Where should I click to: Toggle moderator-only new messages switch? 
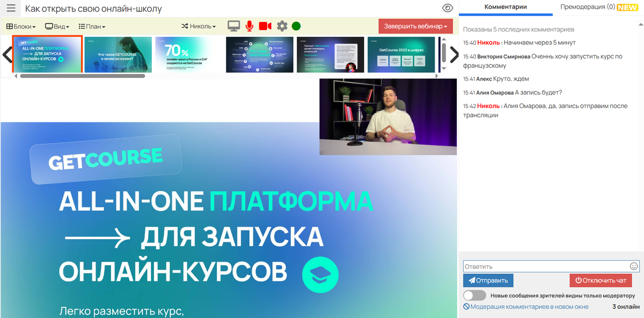pos(474,295)
